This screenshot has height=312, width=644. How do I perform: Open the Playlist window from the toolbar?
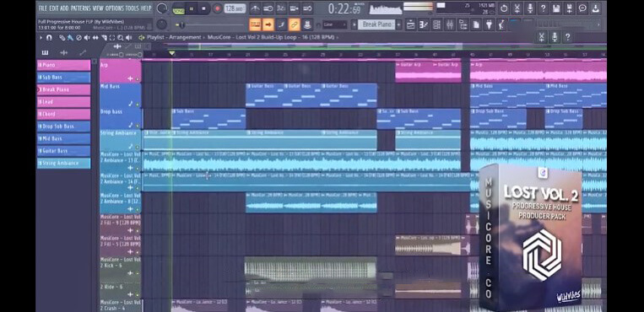pos(410,25)
